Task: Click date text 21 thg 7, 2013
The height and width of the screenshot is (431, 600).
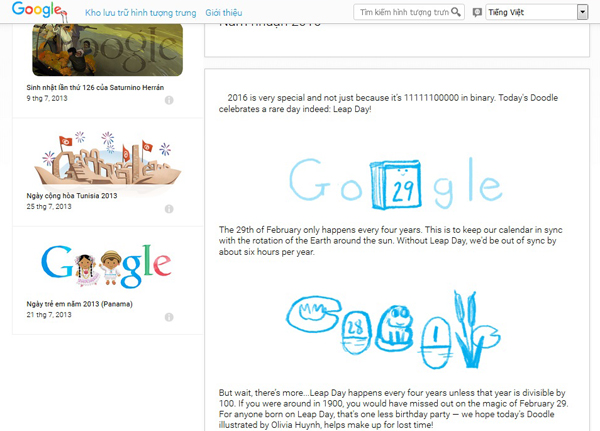Action: (x=49, y=315)
